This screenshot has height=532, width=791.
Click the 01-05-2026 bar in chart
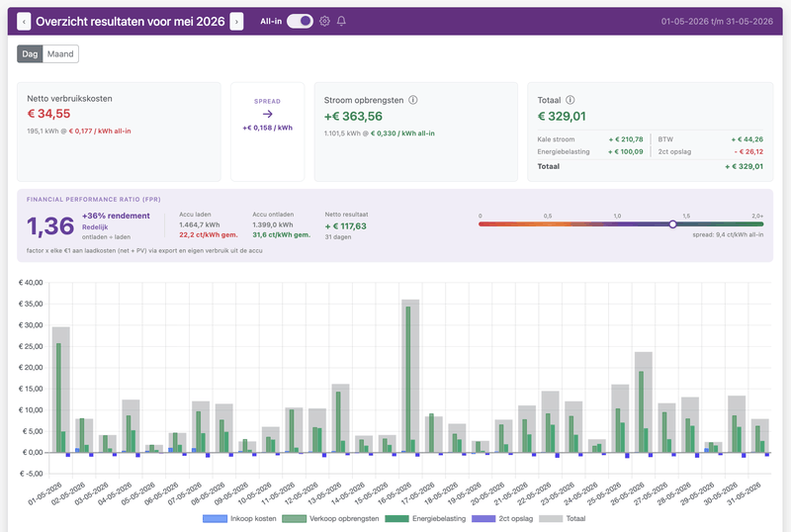[x=61, y=390]
